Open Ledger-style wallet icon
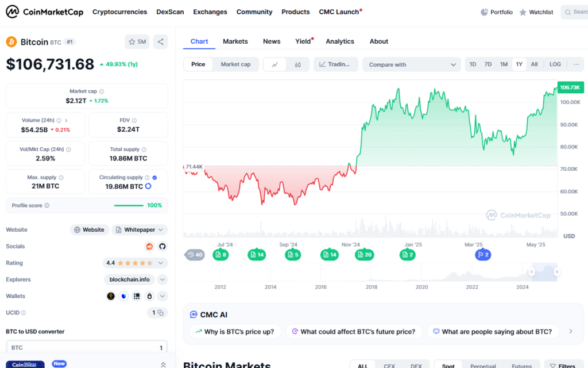Screen dimensions: 588x368 [x=137, y=296]
